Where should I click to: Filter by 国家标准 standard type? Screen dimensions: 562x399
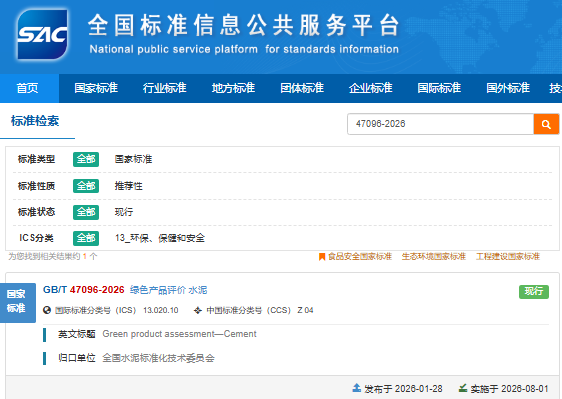(133, 159)
